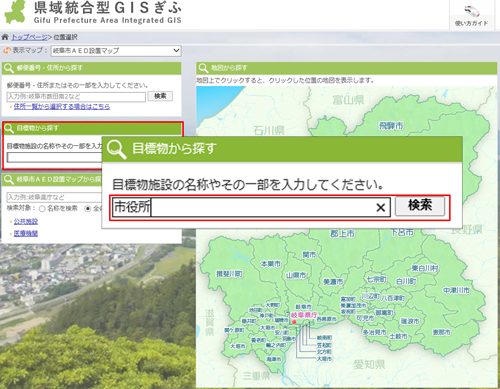
Task: Click 本巣市 on the map
Action: pyautogui.click(x=271, y=264)
